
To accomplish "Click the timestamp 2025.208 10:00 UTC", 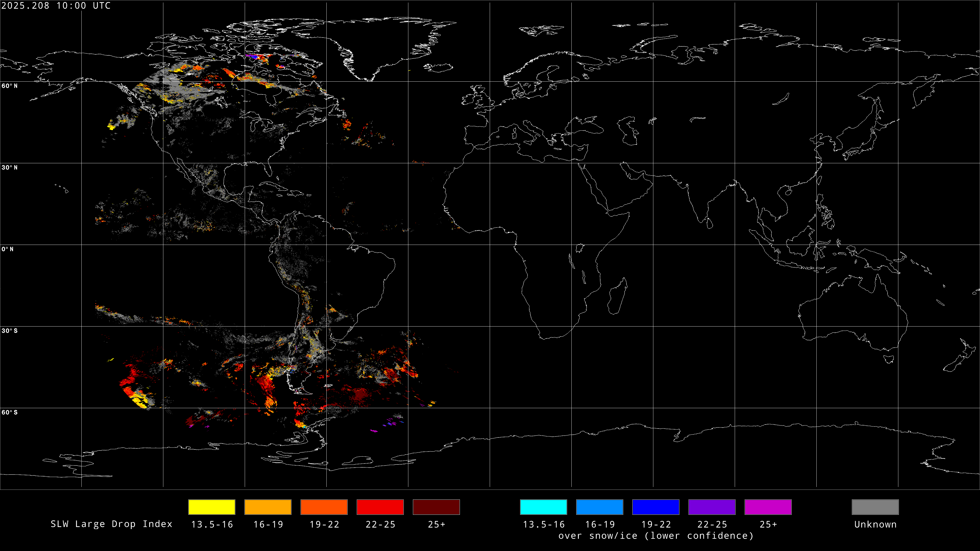I will (56, 6).
